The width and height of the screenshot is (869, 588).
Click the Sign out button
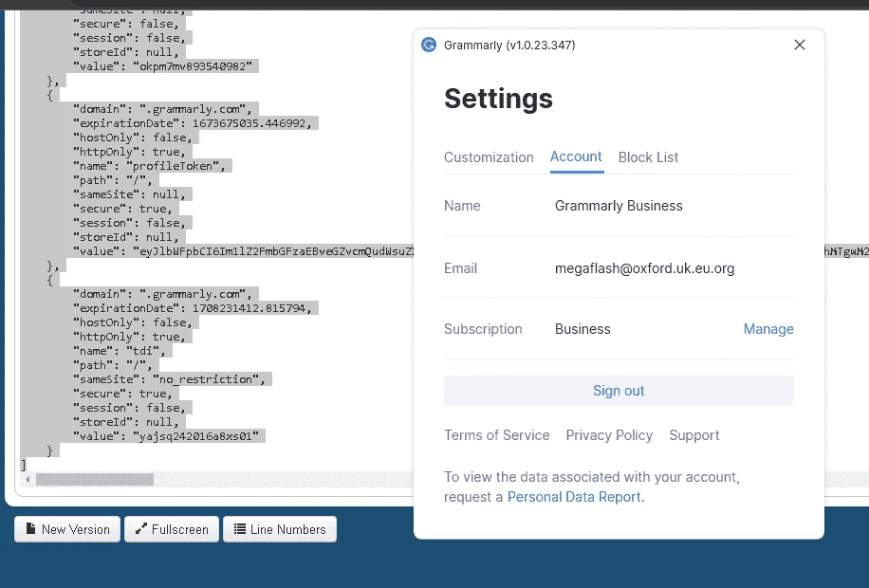(x=619, y=391)
